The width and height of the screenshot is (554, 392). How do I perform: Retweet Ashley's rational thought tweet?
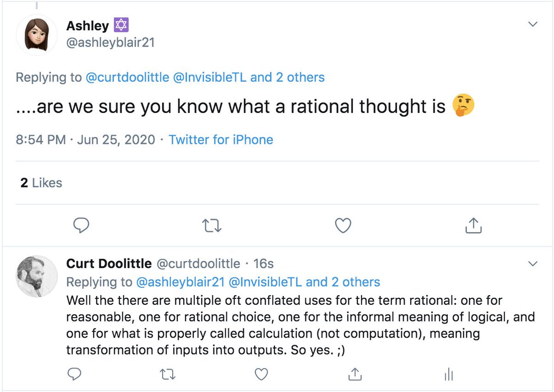pos(212,226)
